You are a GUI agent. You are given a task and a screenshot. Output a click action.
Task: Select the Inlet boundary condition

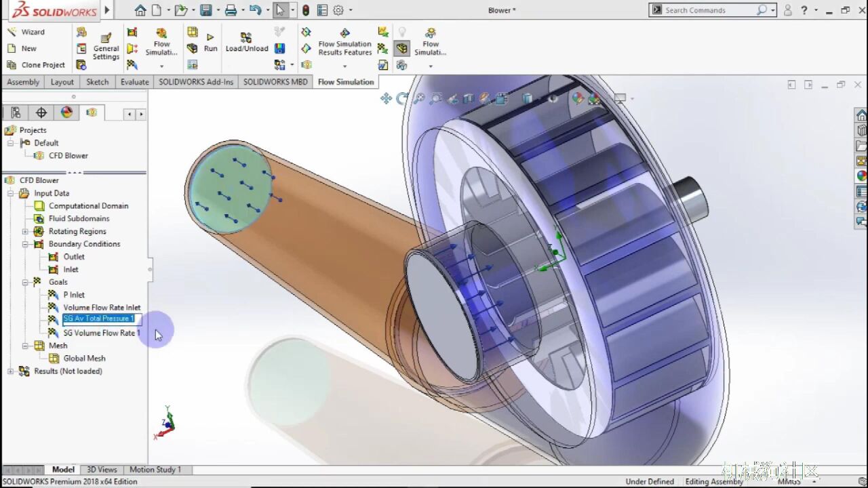click(x=71, y=270)
